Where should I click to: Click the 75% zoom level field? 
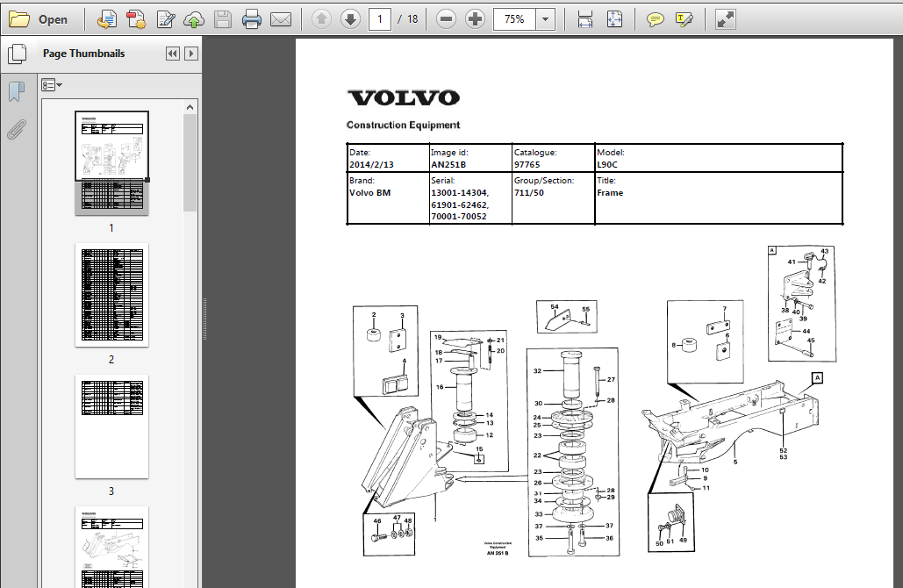pyautogui.click(x=514, y=19)
